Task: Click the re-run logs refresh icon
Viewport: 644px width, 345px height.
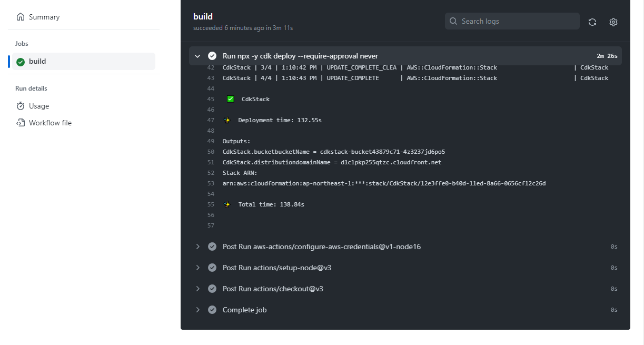Action: click(x=592, y=22)
